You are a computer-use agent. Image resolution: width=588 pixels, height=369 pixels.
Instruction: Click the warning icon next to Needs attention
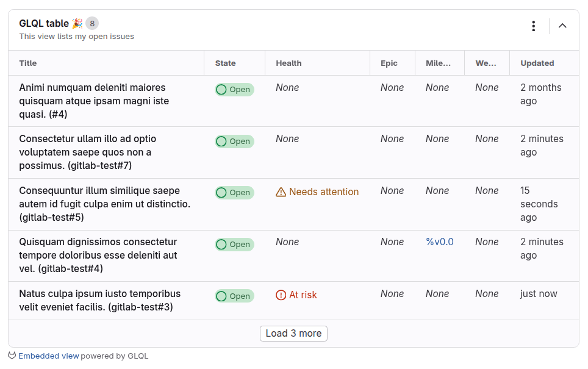click(281, 192)
